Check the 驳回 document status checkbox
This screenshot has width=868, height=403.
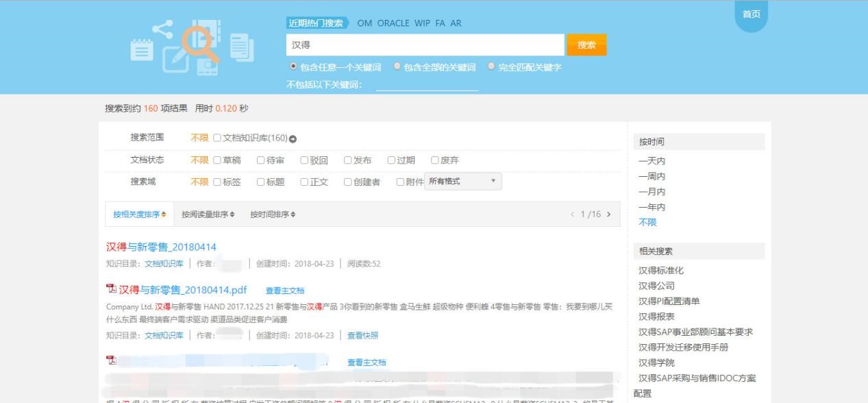click(305, 160)
